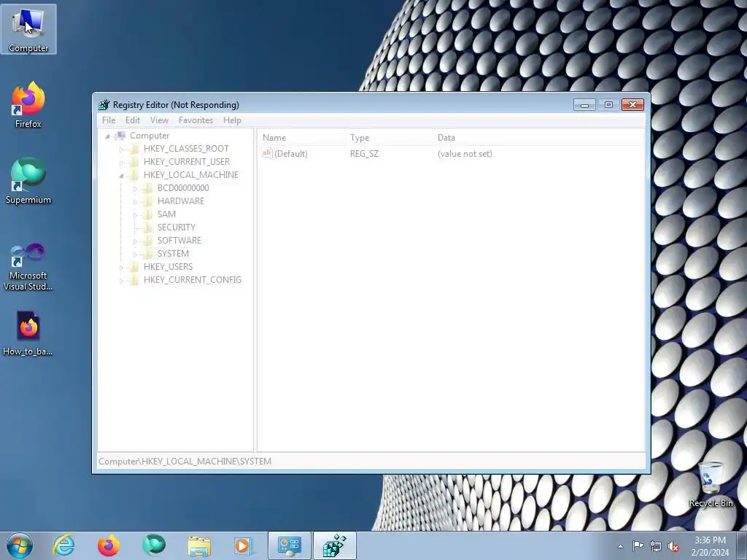Select the SOFTWARE key
This screenshot has width=747, height=560.
pos(179,241)
